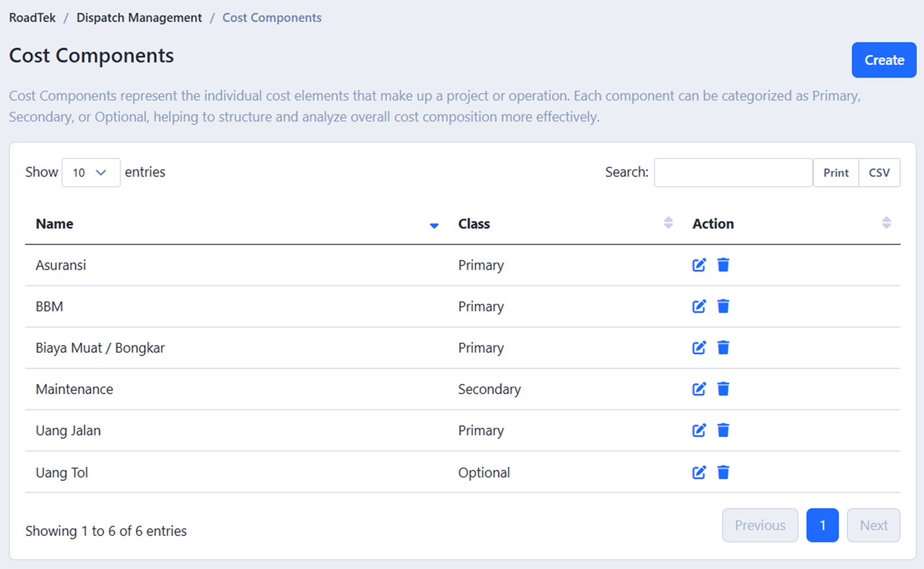
Task: Print the cost components table
Action: point(836,173)
